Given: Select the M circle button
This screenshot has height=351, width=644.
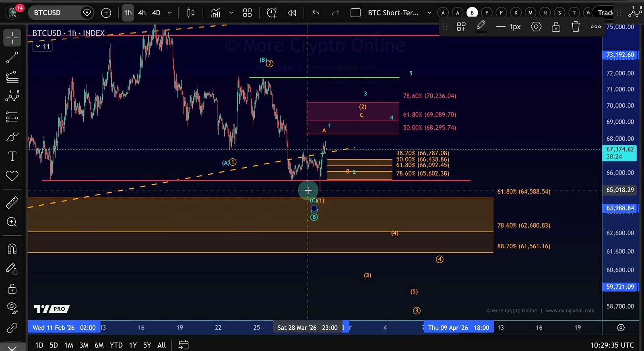Looking at the screenshot, I should pyautogui.click(x=530, y=13).
